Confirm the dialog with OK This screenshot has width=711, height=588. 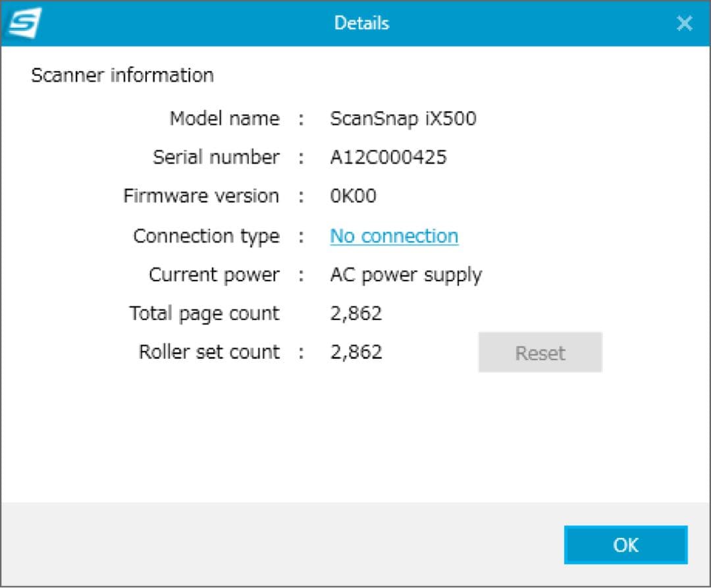click(x=626, y=545)
